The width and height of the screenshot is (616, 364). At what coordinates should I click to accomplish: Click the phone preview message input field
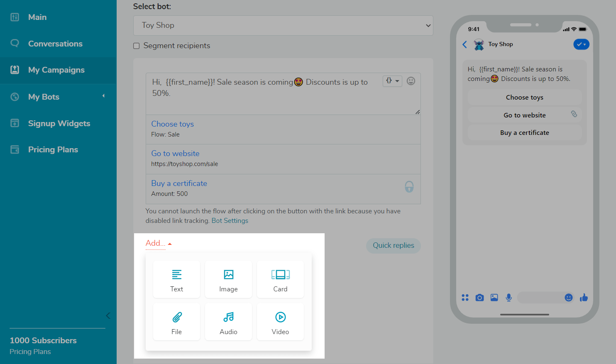click(x=546, y=298)
